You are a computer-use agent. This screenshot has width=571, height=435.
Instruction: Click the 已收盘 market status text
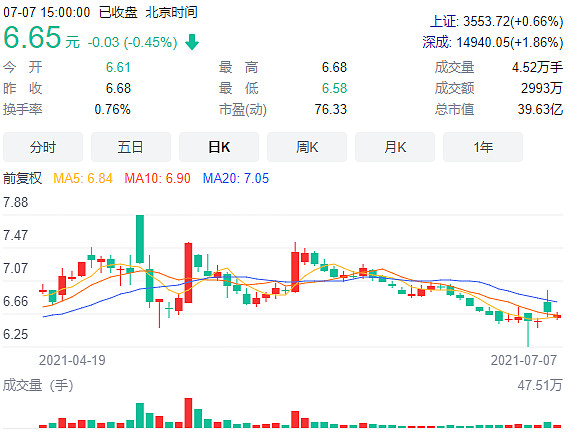(x=118, y=12)
